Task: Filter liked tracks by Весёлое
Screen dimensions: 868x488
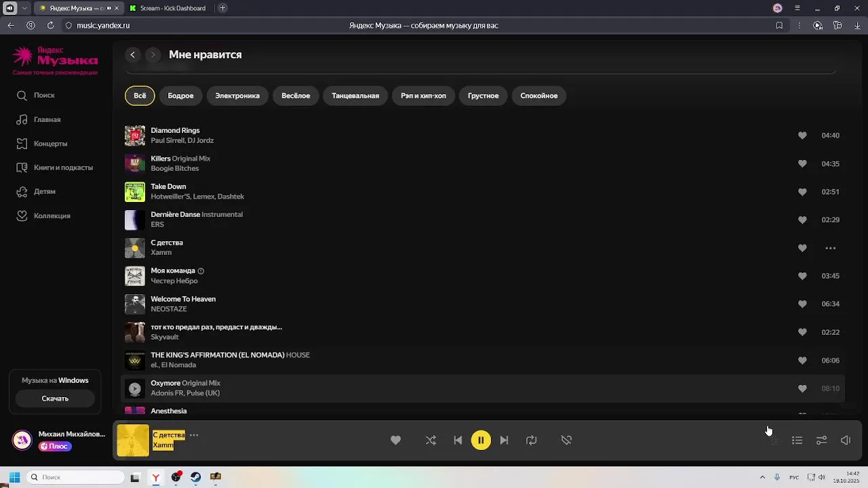Action: coord(296,96)
